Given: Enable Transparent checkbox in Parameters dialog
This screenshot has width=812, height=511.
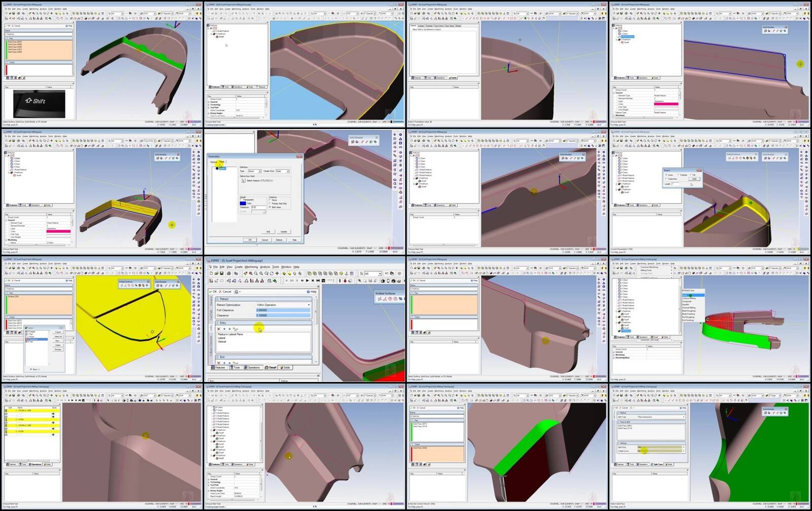Looking at the screenshot, I should [x=241, y=200].
